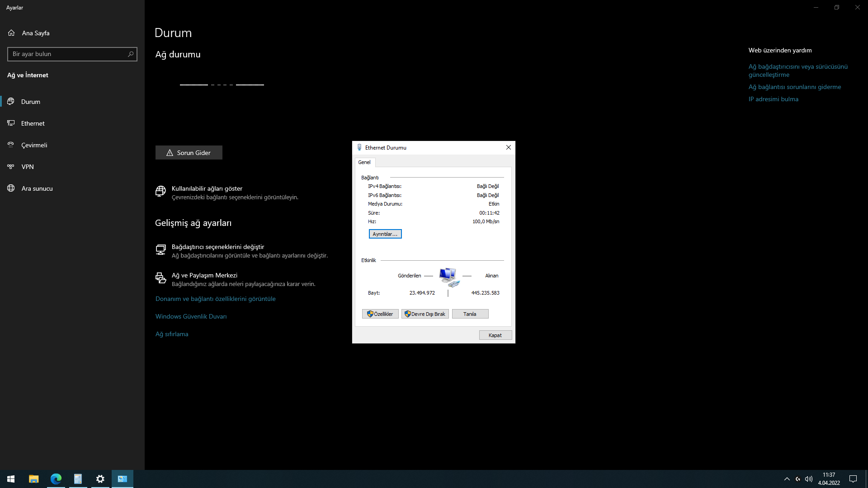Click Devre Dışı Bırak button
Viewport: 868px width, 488px height.
coord(425,314)
